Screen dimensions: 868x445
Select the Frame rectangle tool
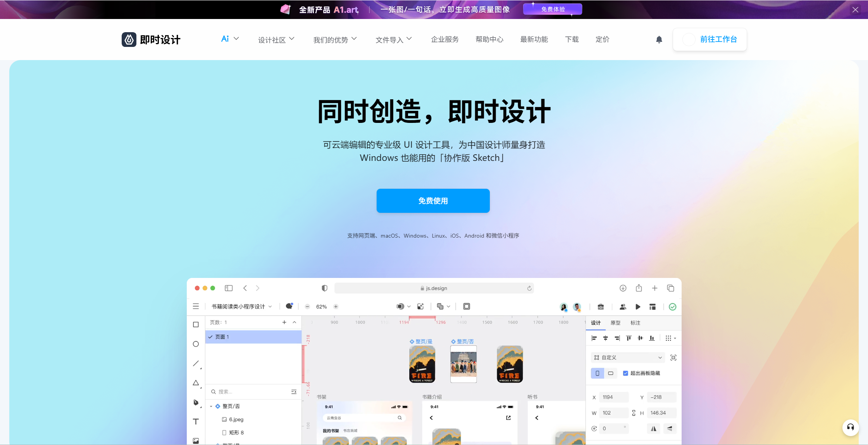click(196, 324)
